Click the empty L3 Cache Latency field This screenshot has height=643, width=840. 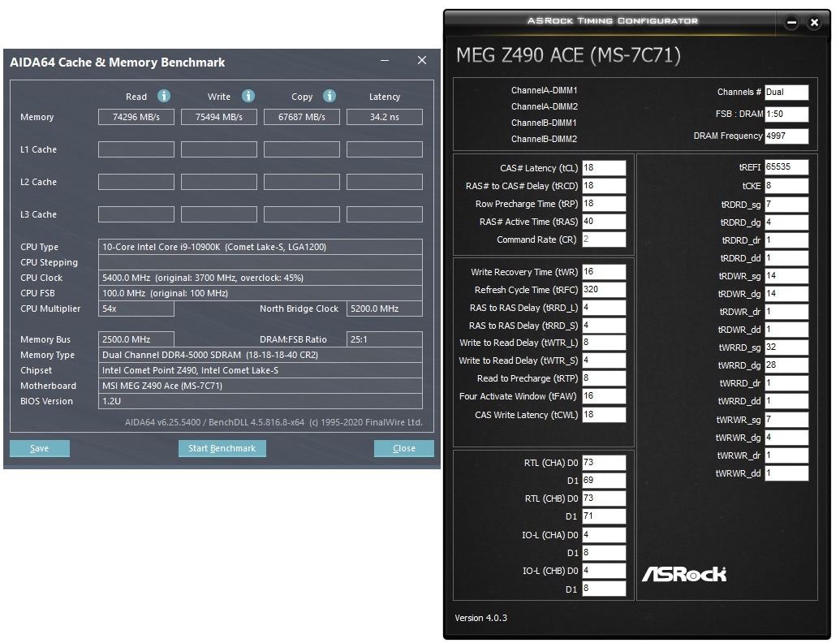[x=385, y=214]
